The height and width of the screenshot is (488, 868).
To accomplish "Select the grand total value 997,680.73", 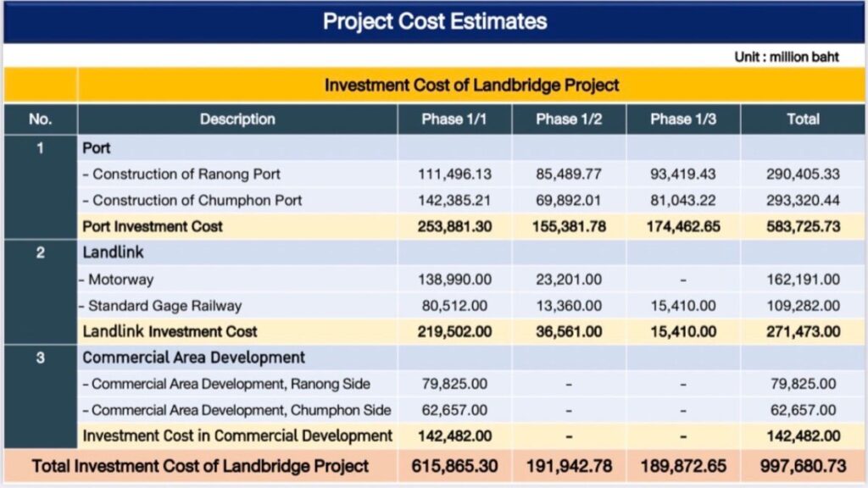I will coord(802,465).
